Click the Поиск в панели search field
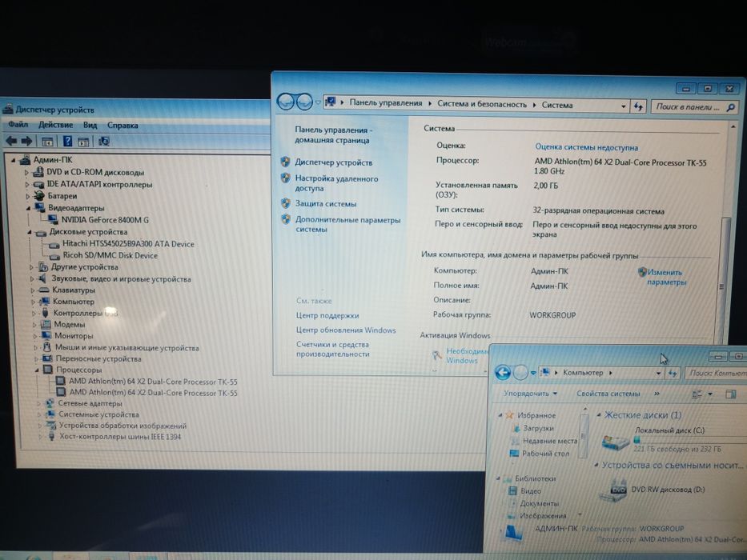 pos(694,107)
